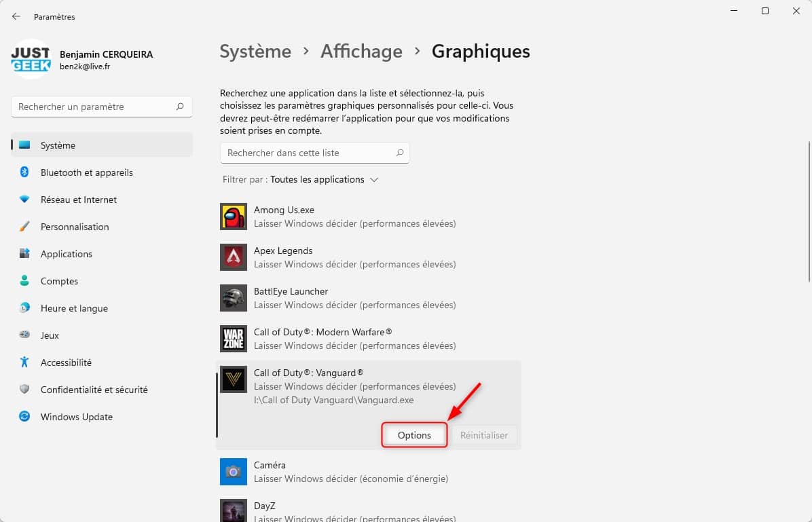The height and width of the screenshot is (522, 812).
Task: Click the Personnalisation paintbrush icon
Action: (24, 226)
